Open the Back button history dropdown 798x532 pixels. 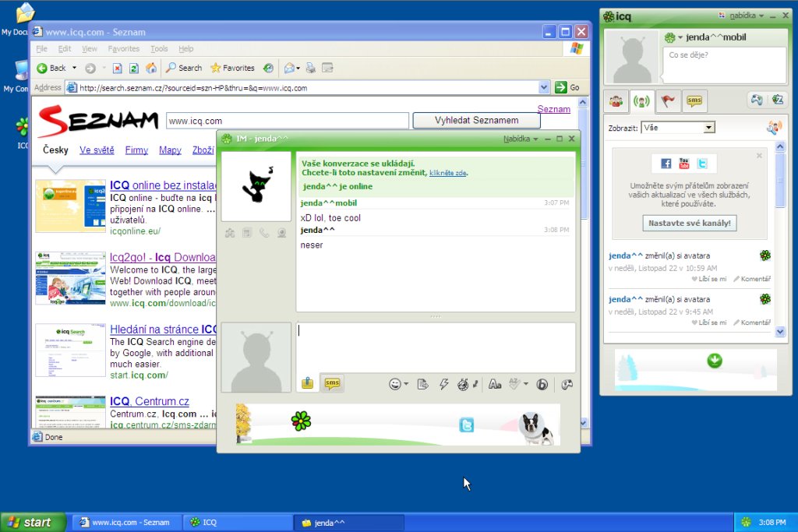point(74,68)
